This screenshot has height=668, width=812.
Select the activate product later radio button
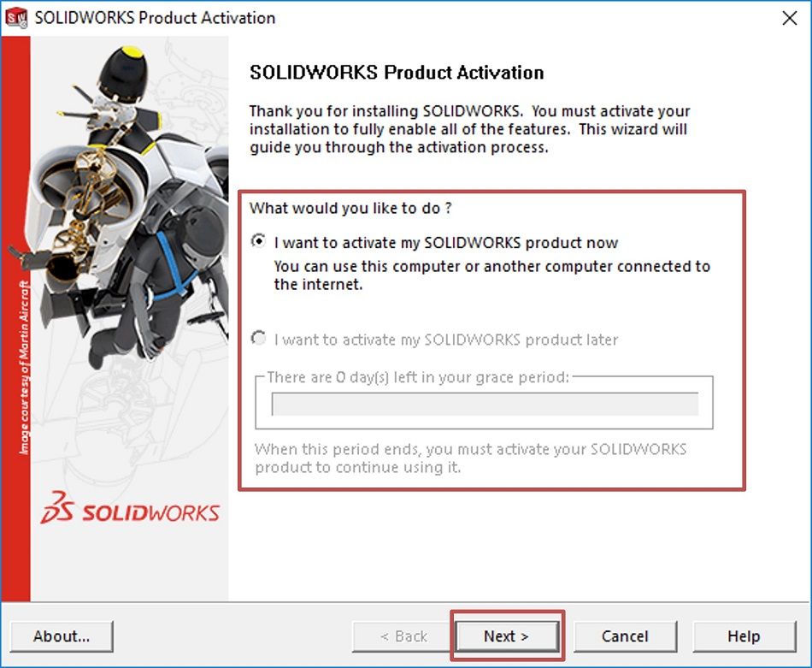click(258, 340)
